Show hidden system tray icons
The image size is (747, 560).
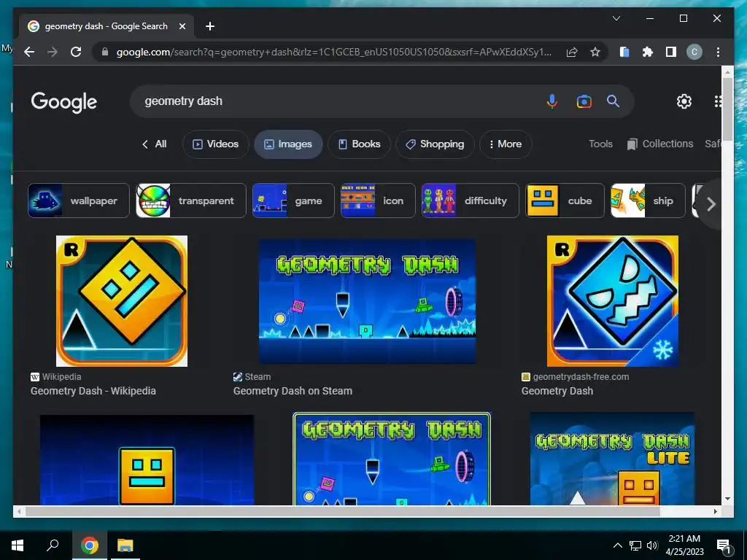(x=617, y=545)
